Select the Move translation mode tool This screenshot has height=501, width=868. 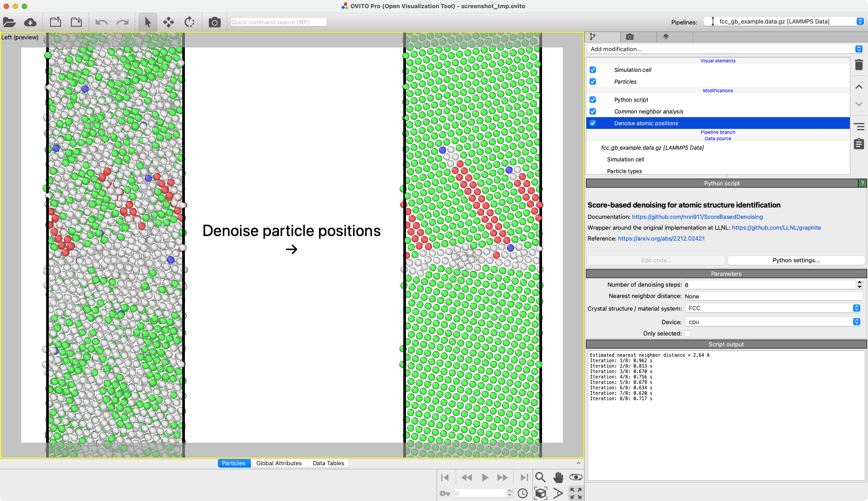click(x=169, y=22)
